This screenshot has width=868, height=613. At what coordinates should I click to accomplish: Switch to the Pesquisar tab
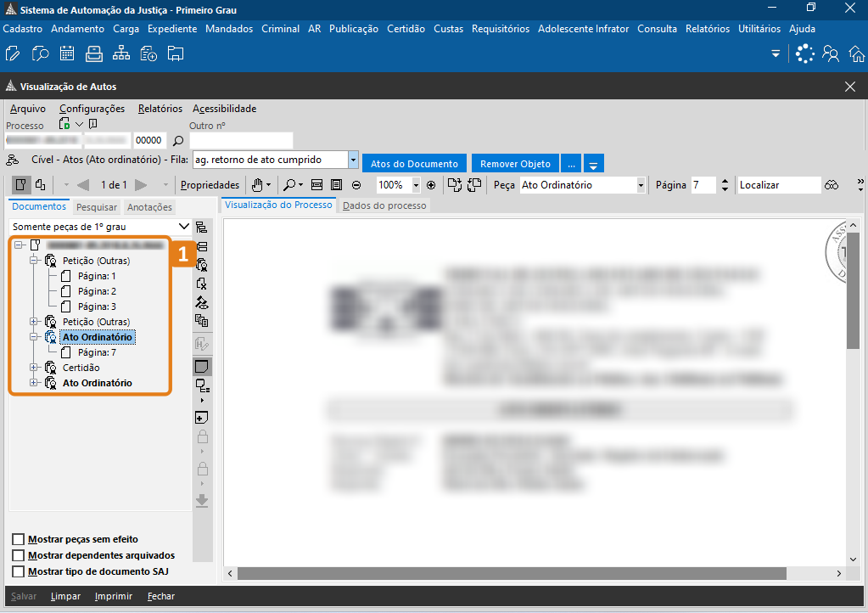pos(97,207)
